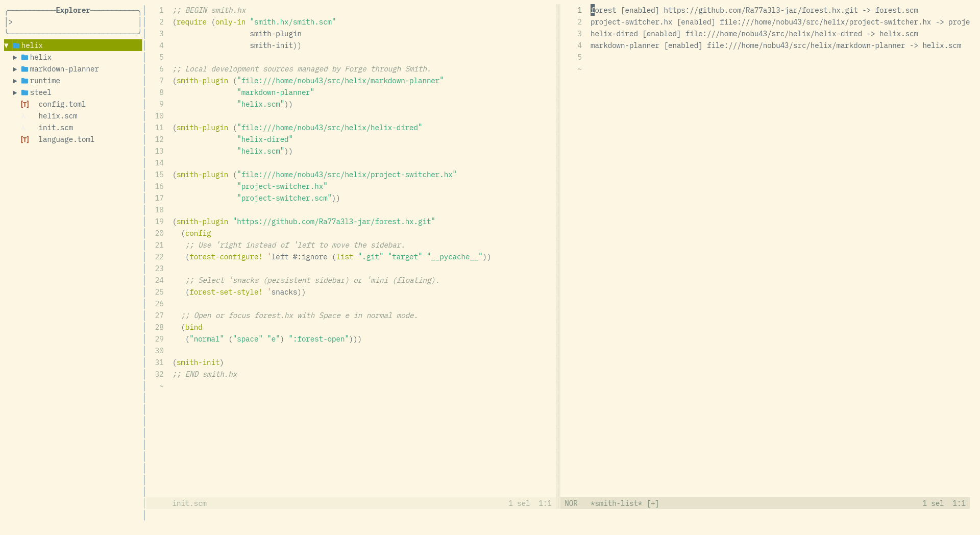This screenshot has width=980, height=535.
Task: Click the lambda icon beside init.scm
Action: pyautogui.click(x=23, y=128)
